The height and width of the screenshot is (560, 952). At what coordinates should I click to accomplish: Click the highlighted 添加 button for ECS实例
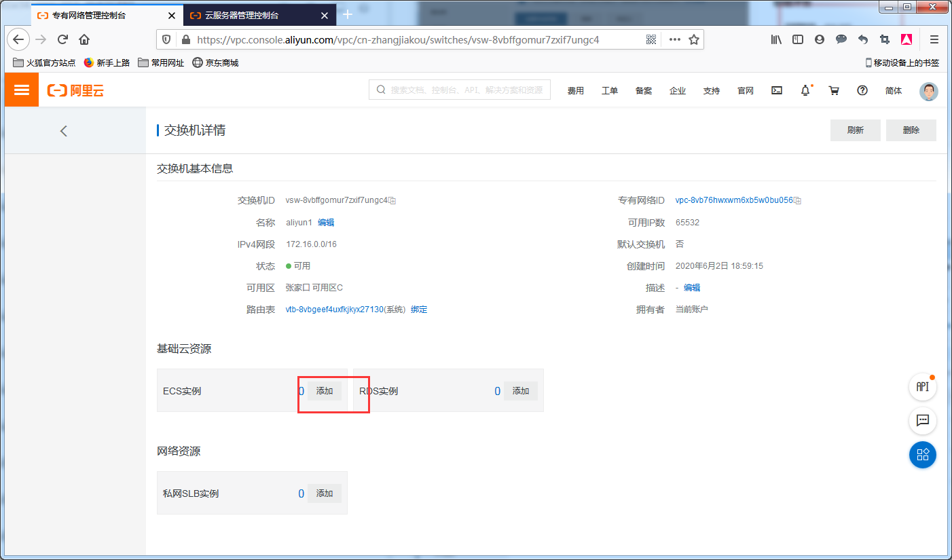[x=324, y=390]
